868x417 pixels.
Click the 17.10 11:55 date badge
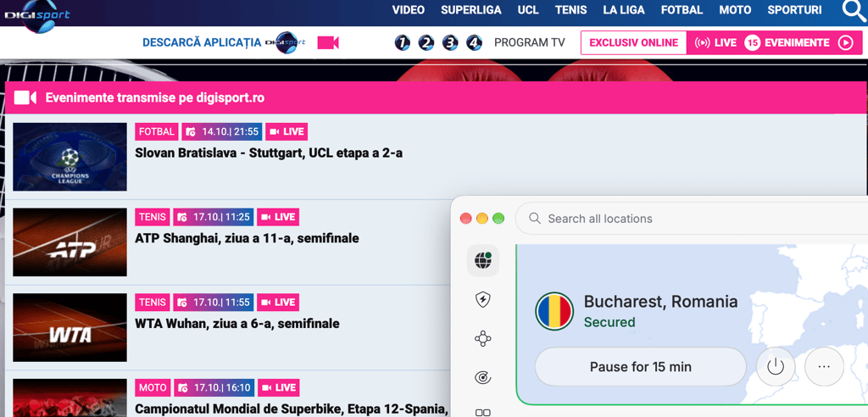214,303
